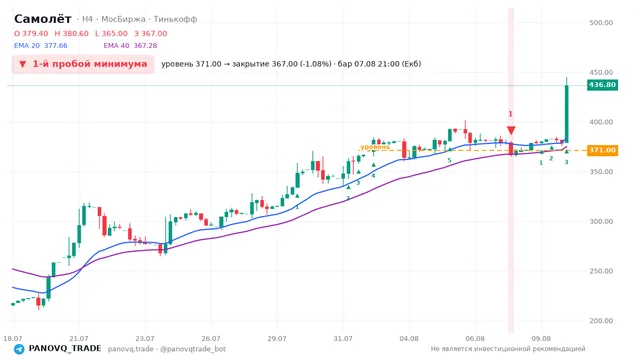Click the 04.08 date axis label
Screen dimensions: 640x360
click(409, 339)
